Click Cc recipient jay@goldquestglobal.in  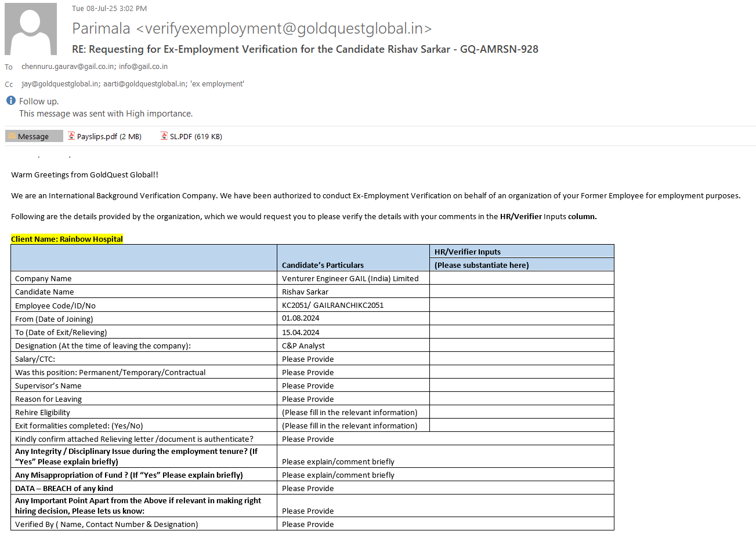[x=60, y=84]
